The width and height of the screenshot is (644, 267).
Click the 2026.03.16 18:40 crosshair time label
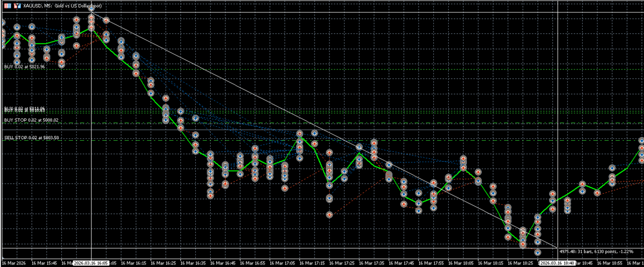[x=558, y=263]
